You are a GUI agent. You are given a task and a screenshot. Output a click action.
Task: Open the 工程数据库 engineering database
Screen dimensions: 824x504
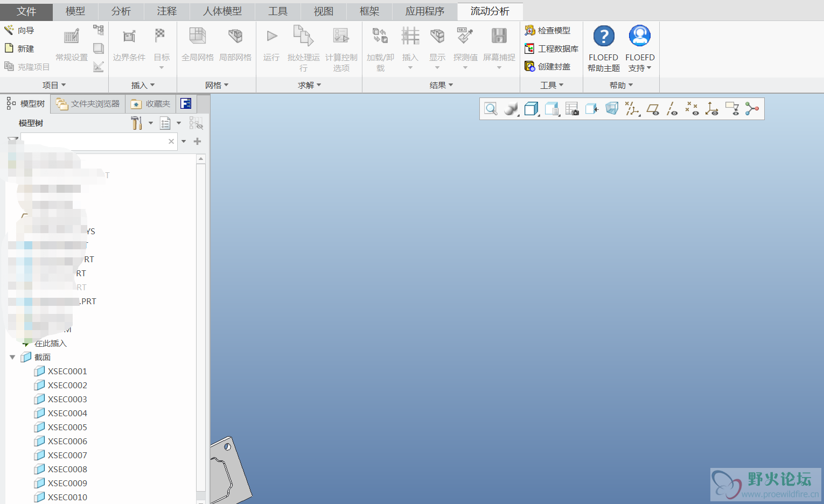(552, 48)
